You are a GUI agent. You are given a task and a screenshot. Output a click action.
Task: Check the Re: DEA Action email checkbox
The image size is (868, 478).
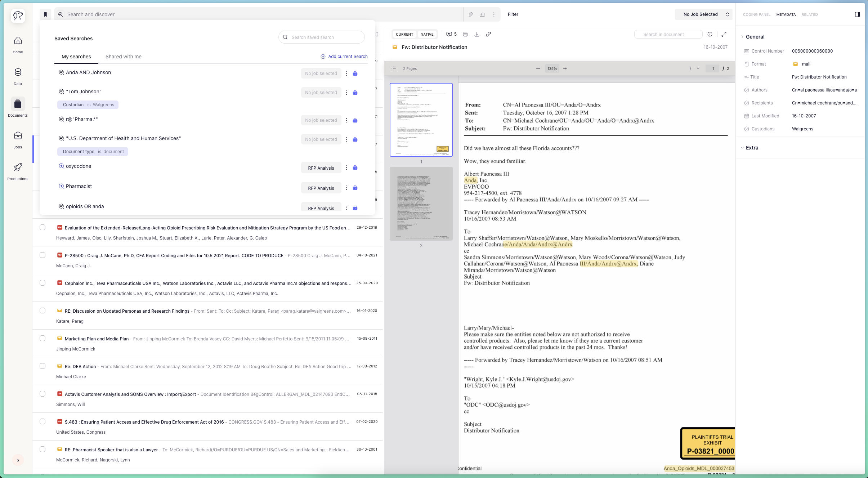(x=42, y=366)
